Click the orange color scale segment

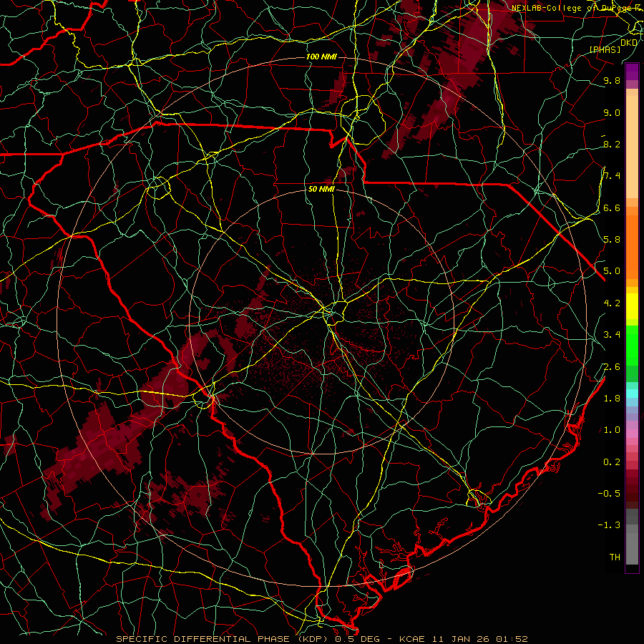(632, 246)
